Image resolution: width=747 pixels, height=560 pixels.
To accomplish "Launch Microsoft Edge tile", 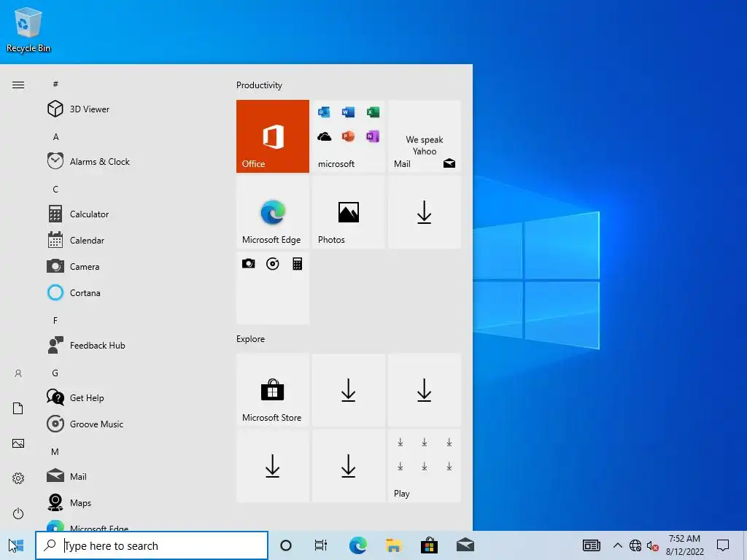I will [x=273, y=212].
